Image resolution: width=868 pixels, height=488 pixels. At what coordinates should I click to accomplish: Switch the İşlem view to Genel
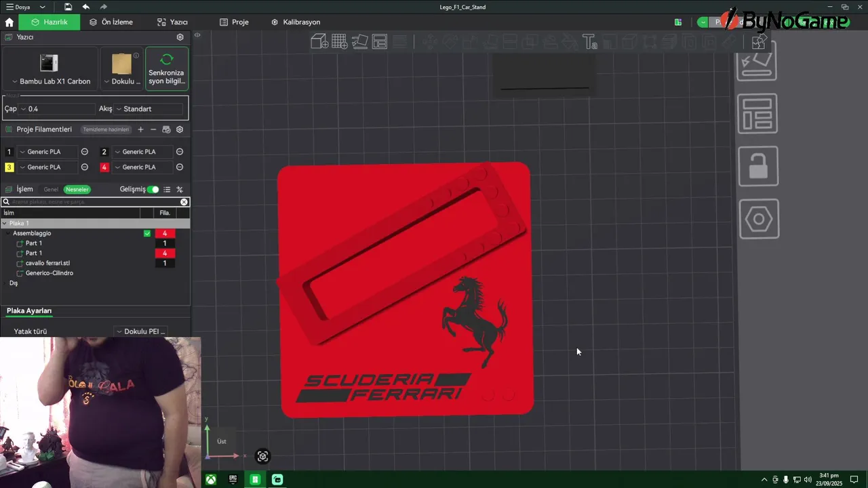click(51, 190)
